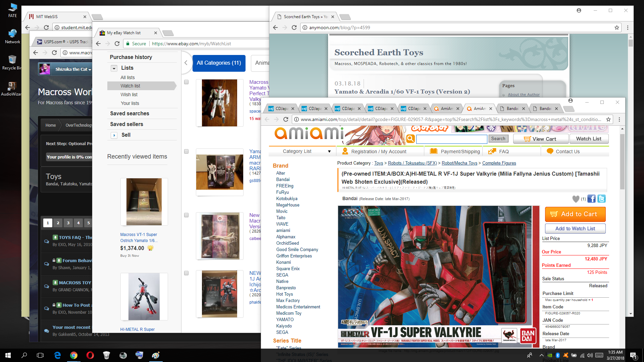The height and width of the screenshot is (362, 644).
Task: Go to forum page 3
Action: point(68,223)
